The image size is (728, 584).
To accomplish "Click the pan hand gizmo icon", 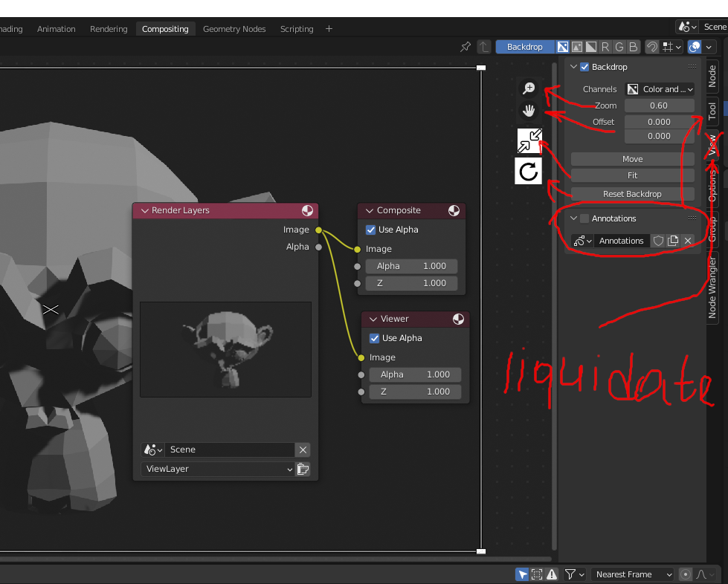I will pos(529,111).
